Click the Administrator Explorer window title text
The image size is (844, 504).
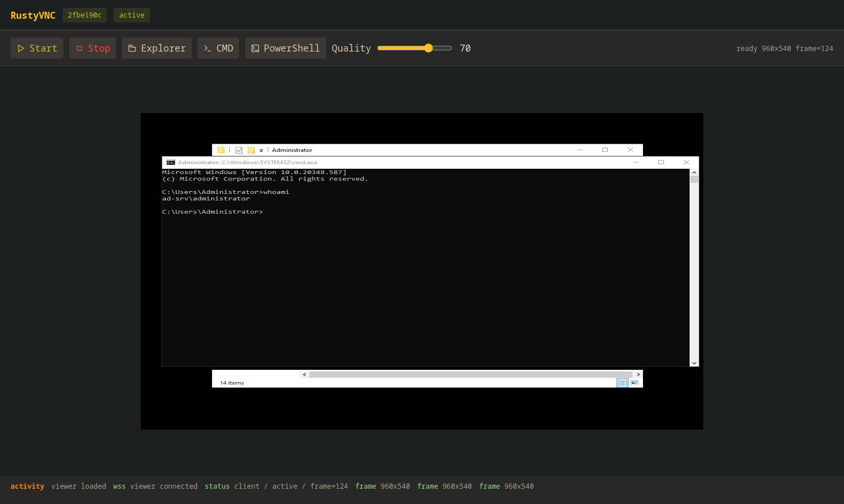pyautogui.click(x=292, y=150)
